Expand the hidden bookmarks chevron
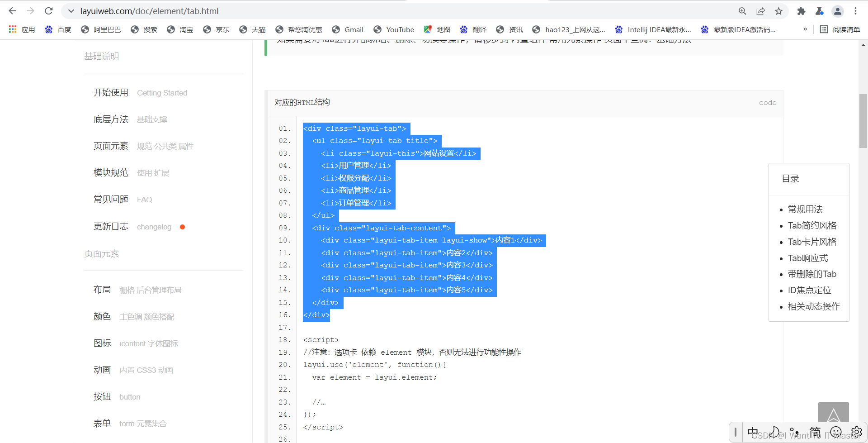Image resolution: width=868 pixels, height=443 pixels. pyautogui.click(x=805, y=29)
